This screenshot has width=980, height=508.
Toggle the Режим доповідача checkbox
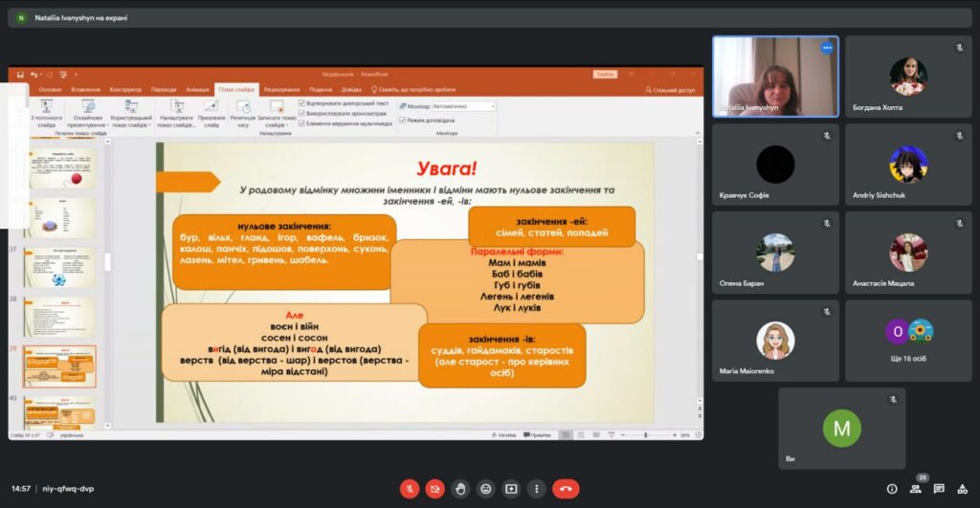[403, 120]
